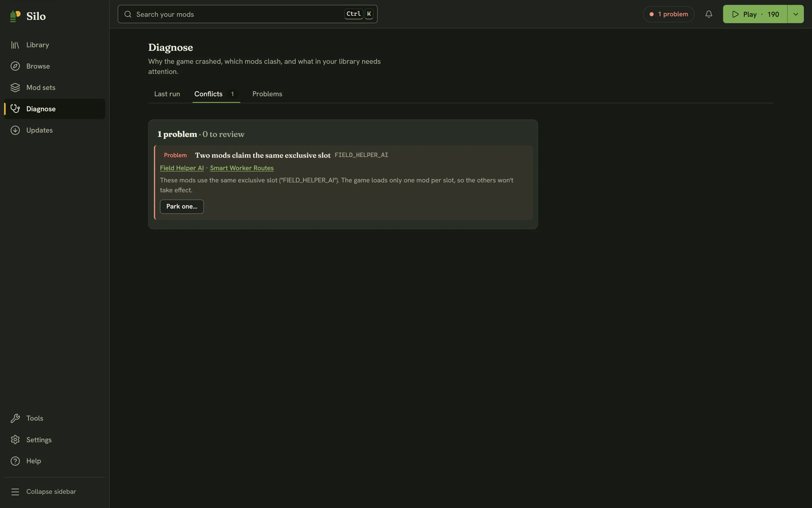Viewport: 812px width, 508px height.
Task: Click the Tools sidebar label
Action: (35, 418)
